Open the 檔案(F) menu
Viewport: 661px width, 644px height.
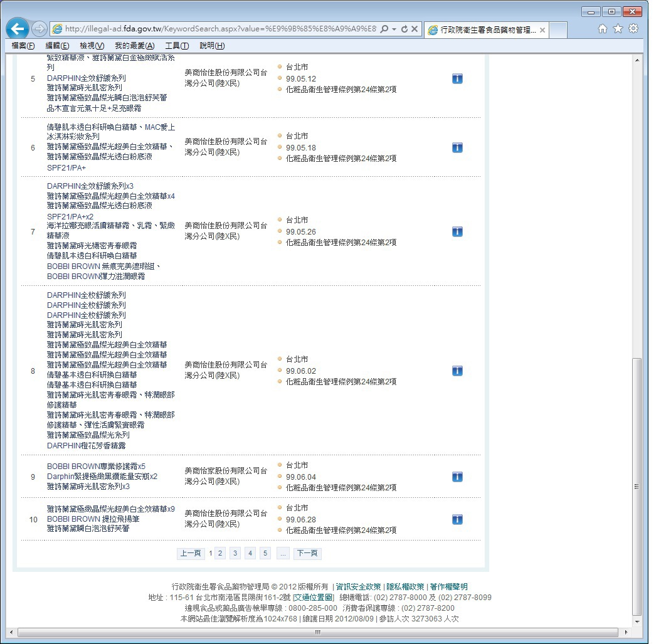pos(23,46)
